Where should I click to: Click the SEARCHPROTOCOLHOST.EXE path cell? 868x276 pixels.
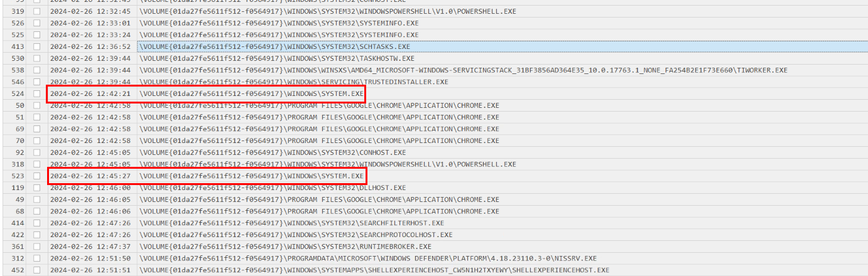pos(296,235)
